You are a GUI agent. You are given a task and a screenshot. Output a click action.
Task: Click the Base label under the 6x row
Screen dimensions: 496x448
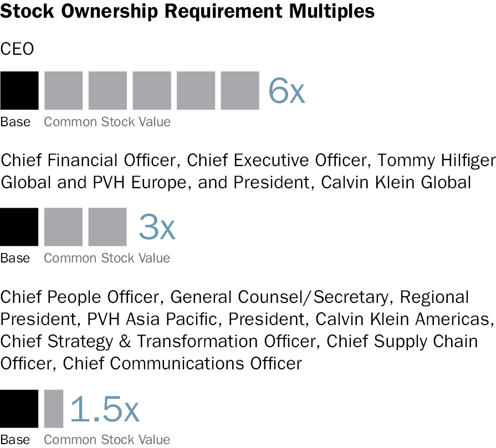[16, 122]
